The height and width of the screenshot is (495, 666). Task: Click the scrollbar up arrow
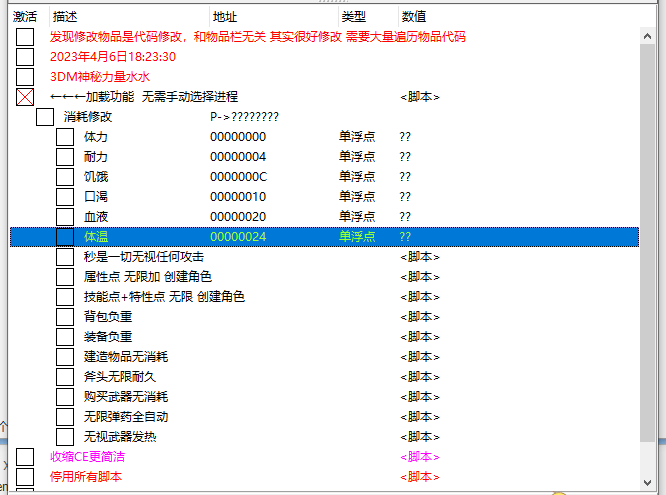pyautogui.click(x=648, y=35)
